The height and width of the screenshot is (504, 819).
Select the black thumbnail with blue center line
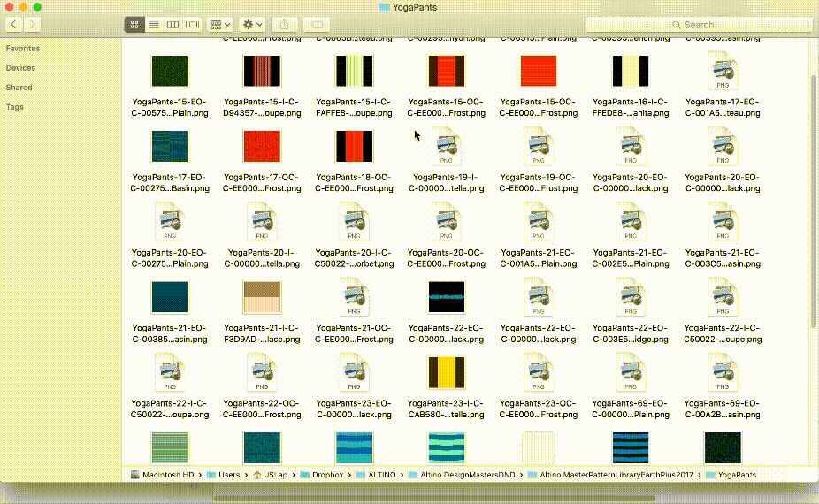[446, 297]
